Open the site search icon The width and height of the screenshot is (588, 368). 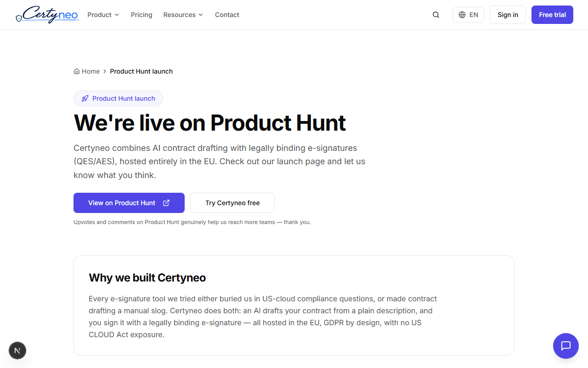pos(436,15)
